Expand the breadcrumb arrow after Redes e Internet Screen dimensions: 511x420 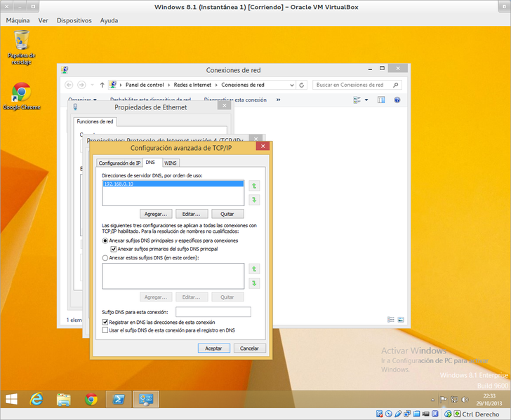point(216,85)
